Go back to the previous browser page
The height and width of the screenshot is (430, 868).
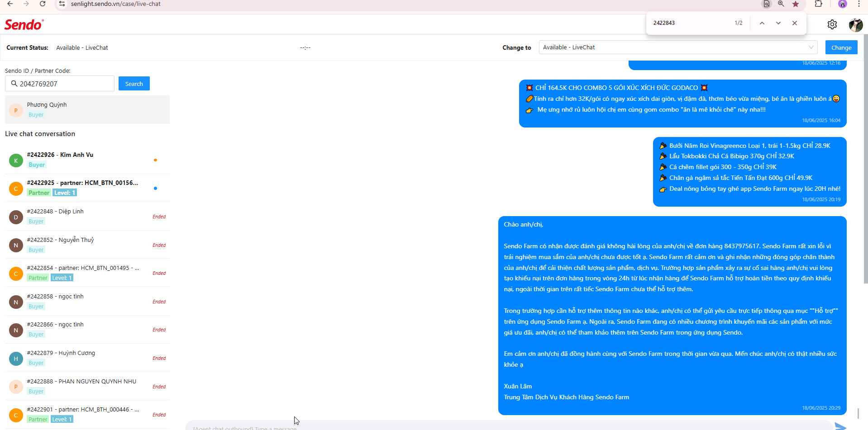tap(10, 4)
